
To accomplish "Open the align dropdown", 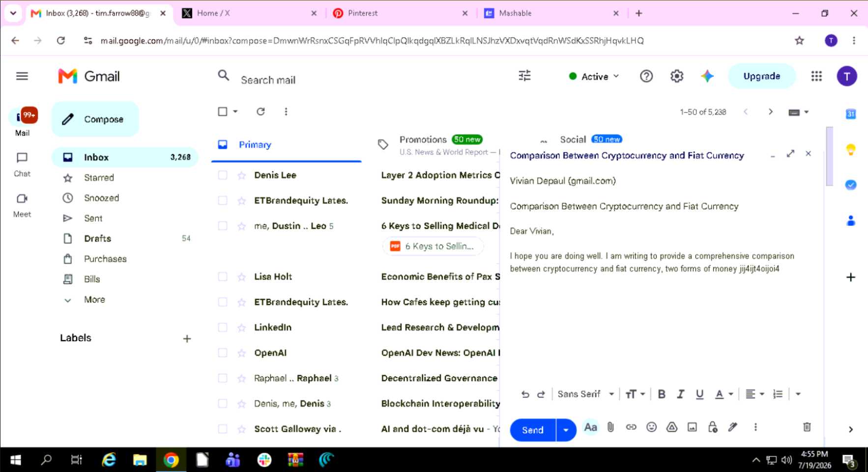I will coord(754,394).
